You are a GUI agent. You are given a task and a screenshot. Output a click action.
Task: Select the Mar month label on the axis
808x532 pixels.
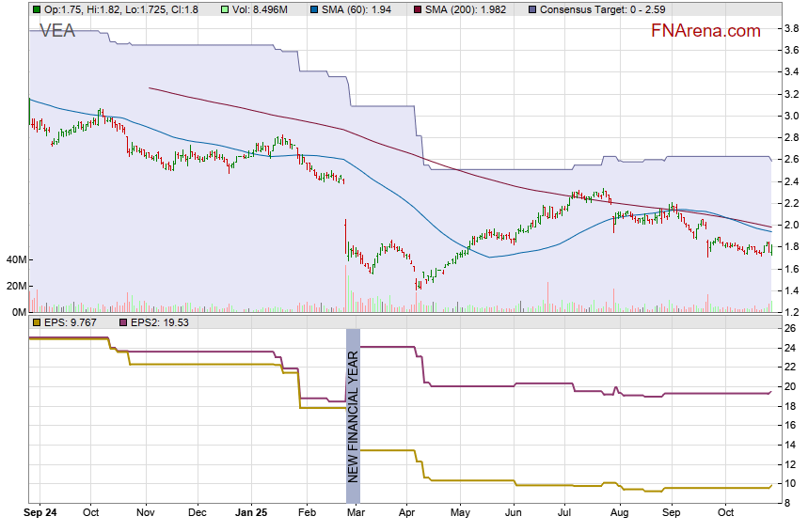(x=356, y=513)
